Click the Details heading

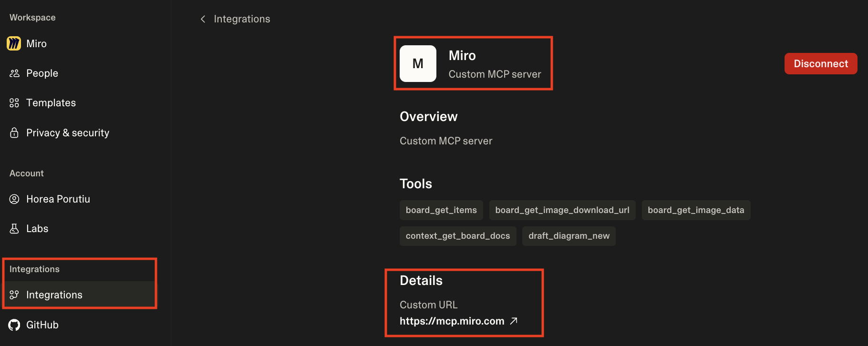(x=421, y=281)
